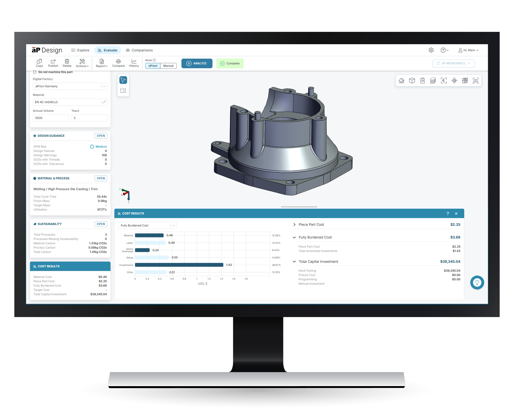Viewport: 514px width, 420px height.
Task: Open the Digital Factory dropdown
Action: (x=70, y=86)
